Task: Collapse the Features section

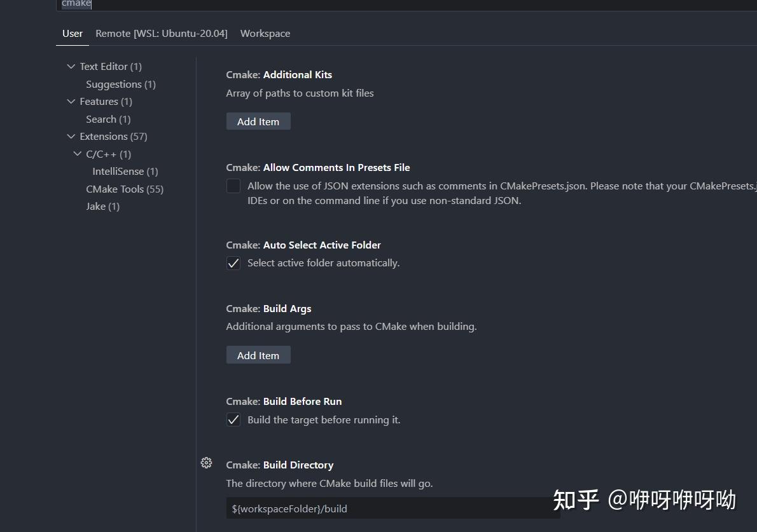Action: (x=71, y=101)
